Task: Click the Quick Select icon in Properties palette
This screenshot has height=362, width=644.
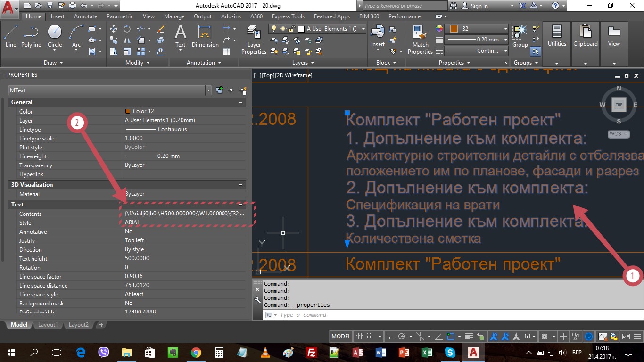Action: tap(242, 90)
